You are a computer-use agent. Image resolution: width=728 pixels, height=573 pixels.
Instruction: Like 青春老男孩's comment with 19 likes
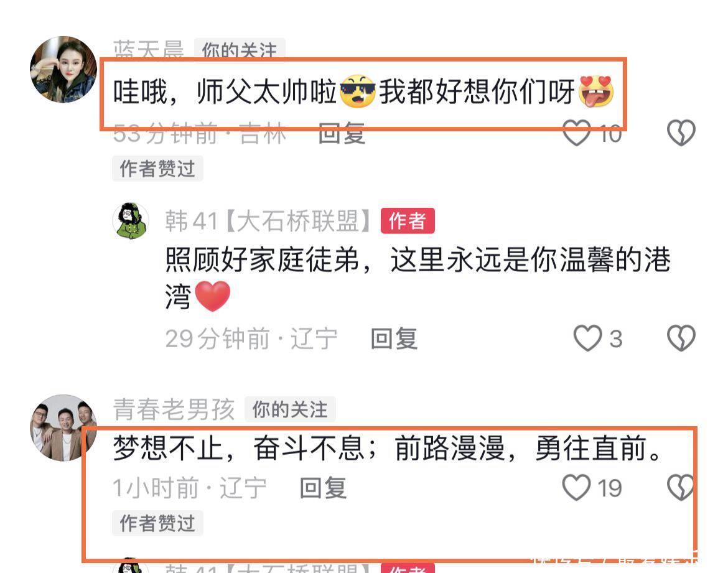point(577,488)
